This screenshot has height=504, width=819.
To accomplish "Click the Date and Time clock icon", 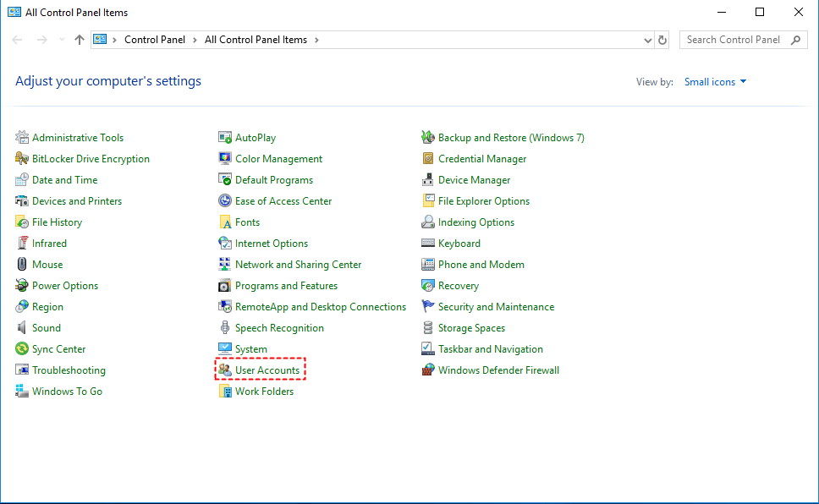I will pyautogui.click(x=22, y=179).
